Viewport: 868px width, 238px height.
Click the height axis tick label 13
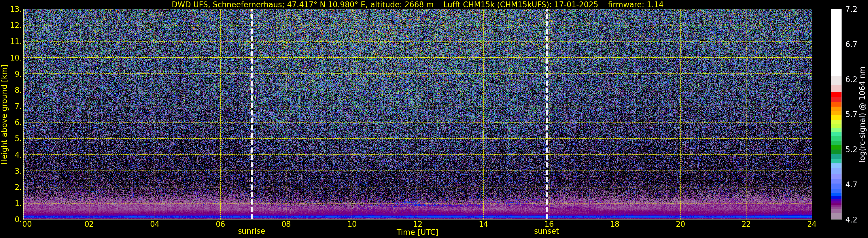(x=16, y=10)
